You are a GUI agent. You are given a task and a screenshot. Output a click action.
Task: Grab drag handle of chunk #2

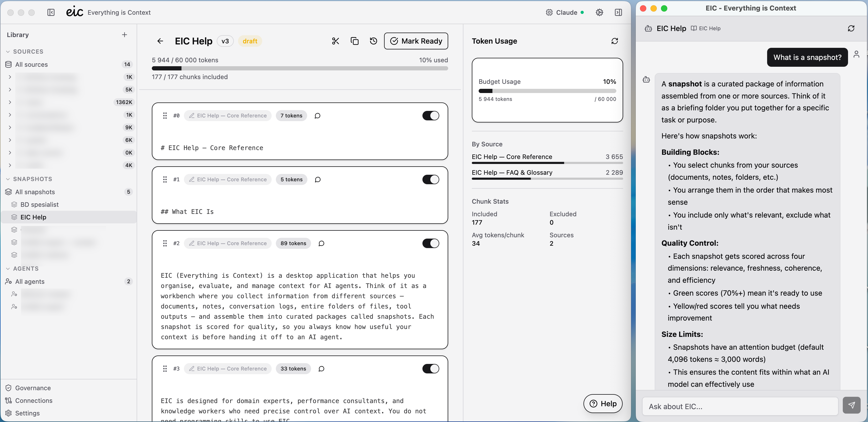(x=165, y=243)
